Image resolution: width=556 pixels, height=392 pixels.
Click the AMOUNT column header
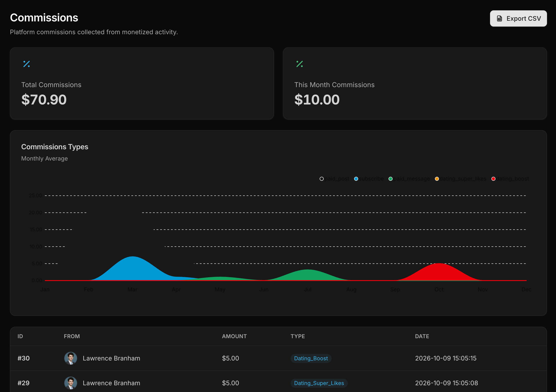pos(234,336)
